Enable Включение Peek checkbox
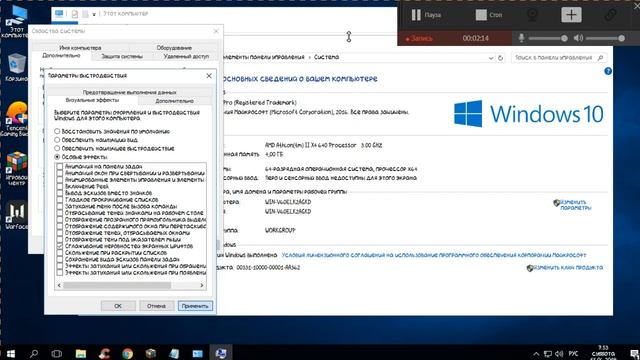 (60, 187)
